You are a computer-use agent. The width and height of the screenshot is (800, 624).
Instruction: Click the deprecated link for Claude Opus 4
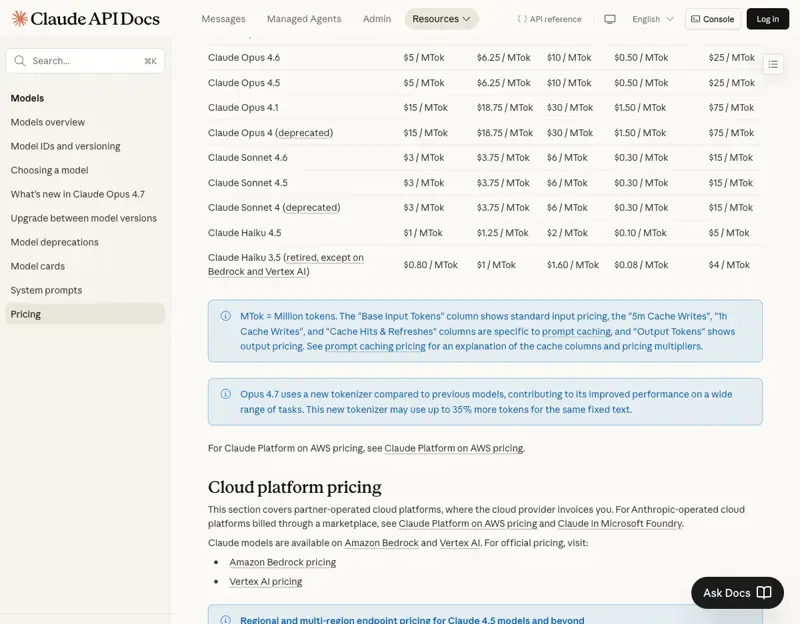click(x=304, y=133)
